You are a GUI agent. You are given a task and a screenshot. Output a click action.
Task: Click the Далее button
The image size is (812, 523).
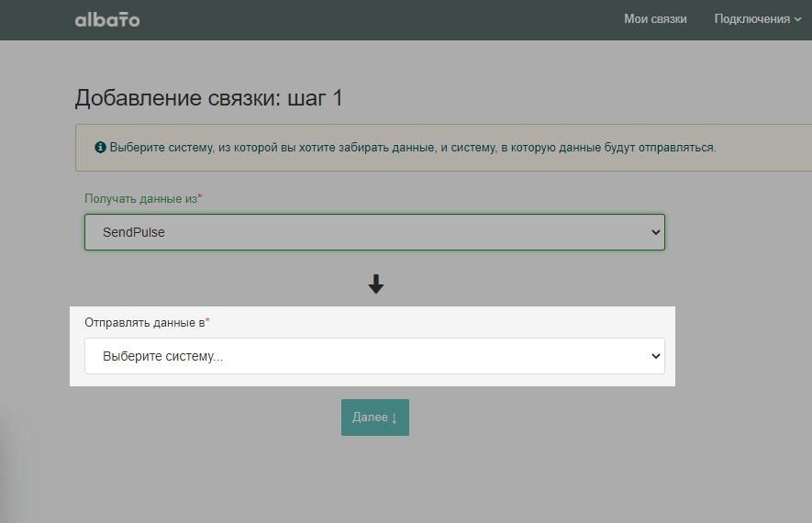[x=375, y=417]
